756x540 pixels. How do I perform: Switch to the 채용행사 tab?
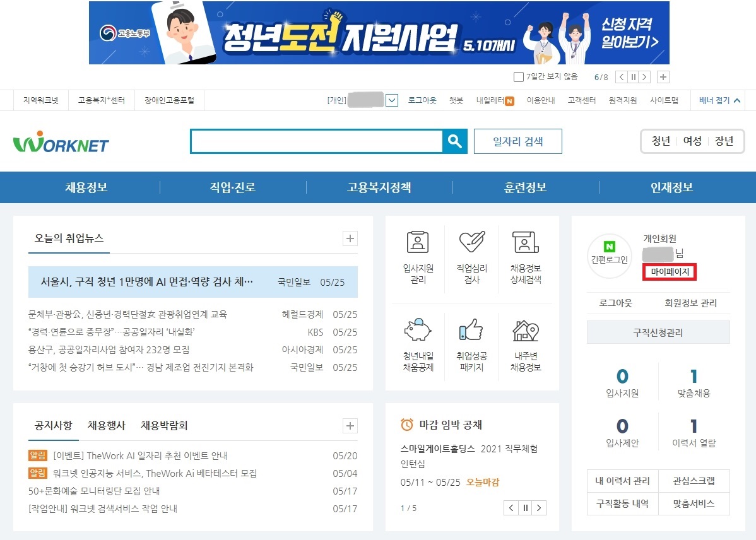[106, 426]
